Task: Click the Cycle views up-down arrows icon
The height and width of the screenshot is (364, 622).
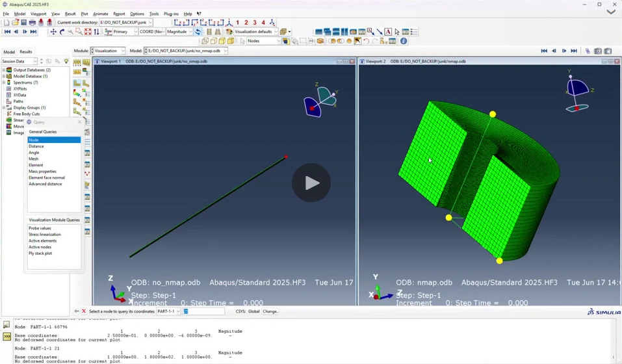Action: click(96, 32)
